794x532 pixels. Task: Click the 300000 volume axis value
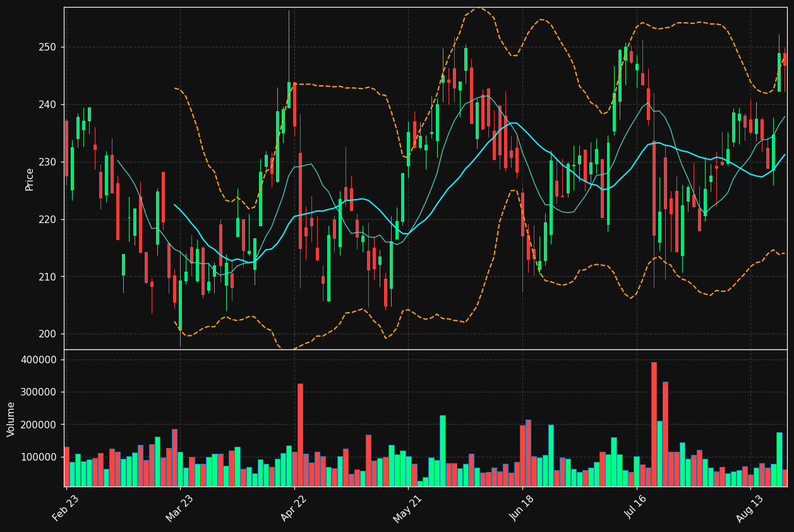tap(39, 392)
